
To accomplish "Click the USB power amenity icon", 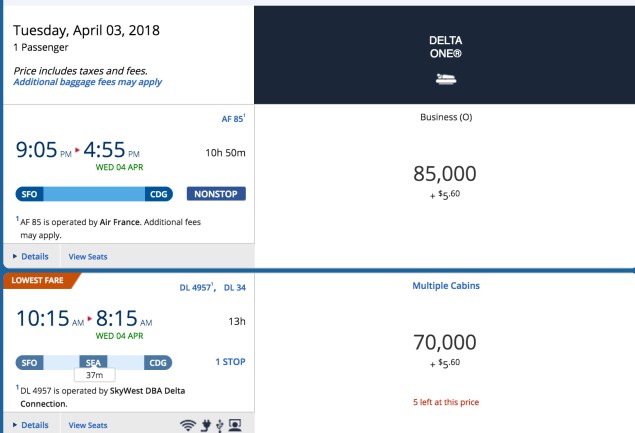I will pyautogui.click(x=219, y=425).
